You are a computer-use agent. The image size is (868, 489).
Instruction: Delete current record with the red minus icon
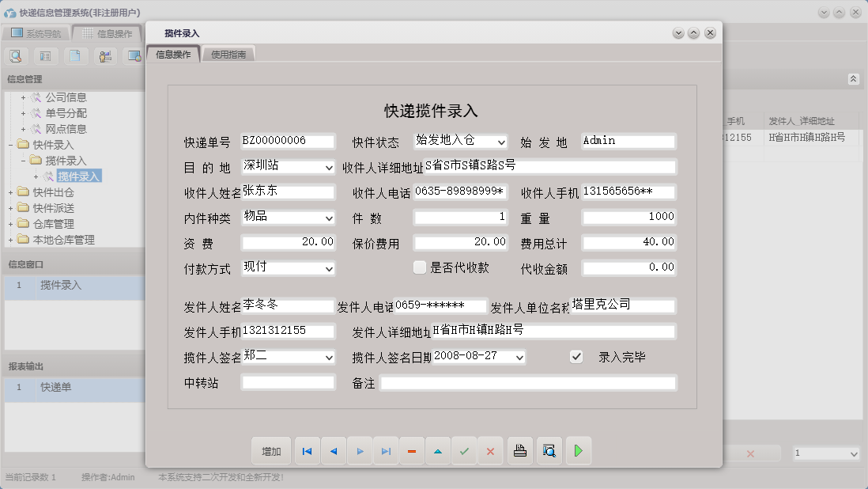coord(411,450)
